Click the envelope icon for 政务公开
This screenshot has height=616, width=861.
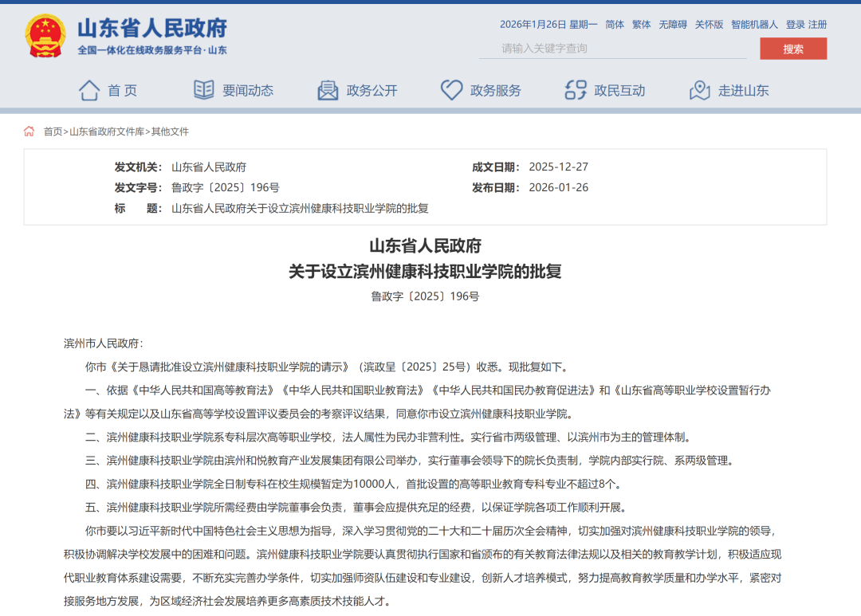[x=328, y=89]
